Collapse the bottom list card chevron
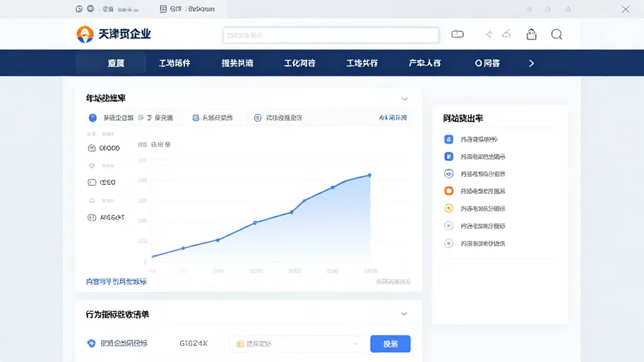This screenshot has width=644, height=362. (x=404, y=313)
